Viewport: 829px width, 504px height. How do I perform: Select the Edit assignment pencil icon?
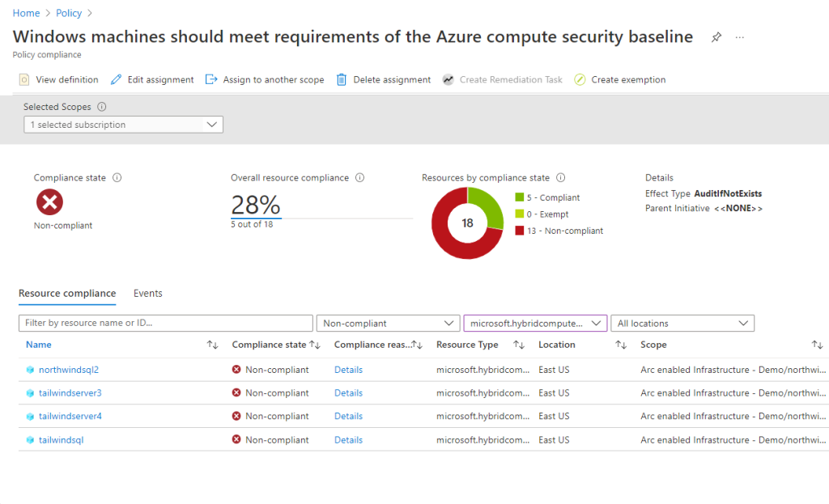tap(117, 79)
